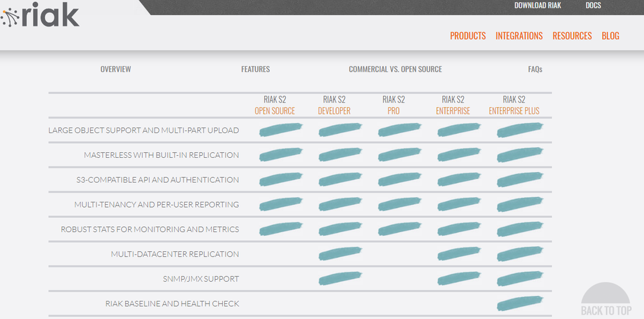Click Pro mark for Large Object Support
The height and width of the screenshot is (319, 644).
point(400,130)
